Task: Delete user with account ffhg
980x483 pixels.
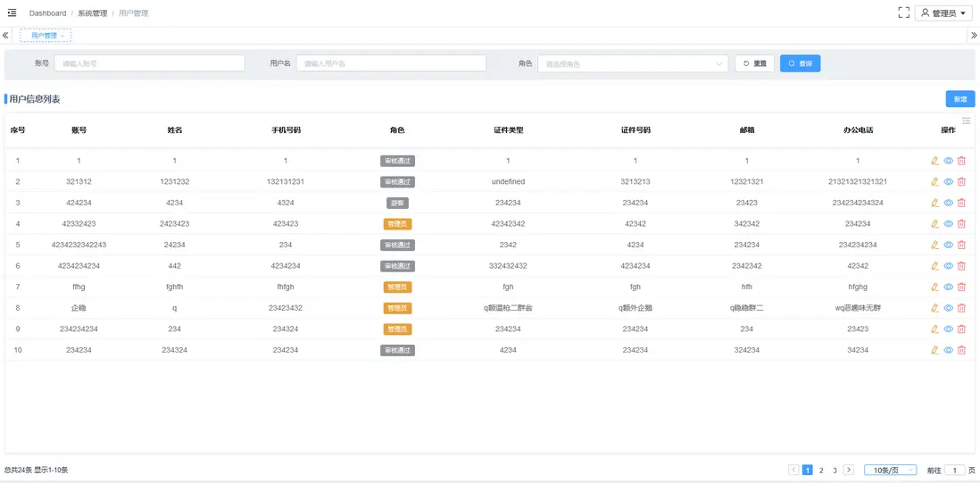Action: pos(961,287)
